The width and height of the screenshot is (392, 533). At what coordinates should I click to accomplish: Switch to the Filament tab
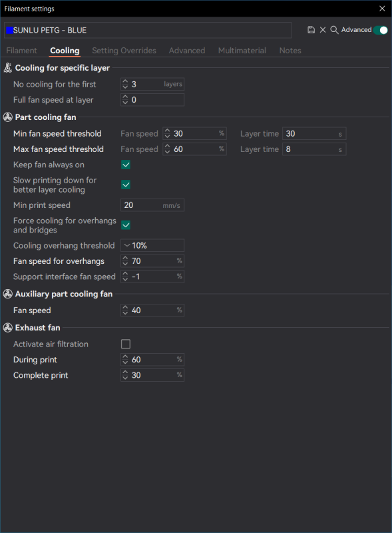(x=21, y=51)
